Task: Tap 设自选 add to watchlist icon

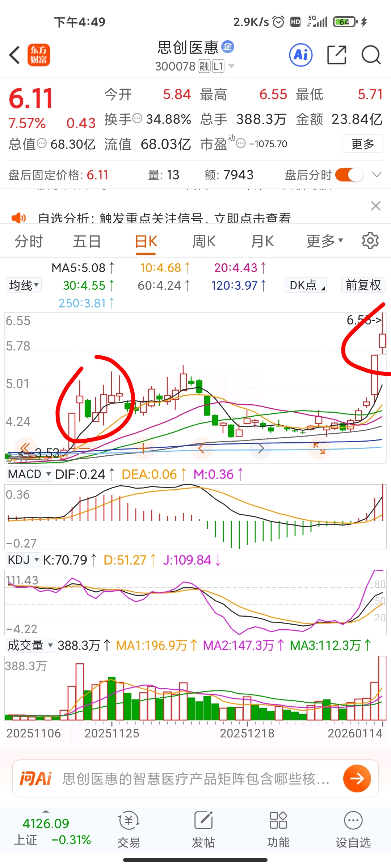Action: click(353, 830)
